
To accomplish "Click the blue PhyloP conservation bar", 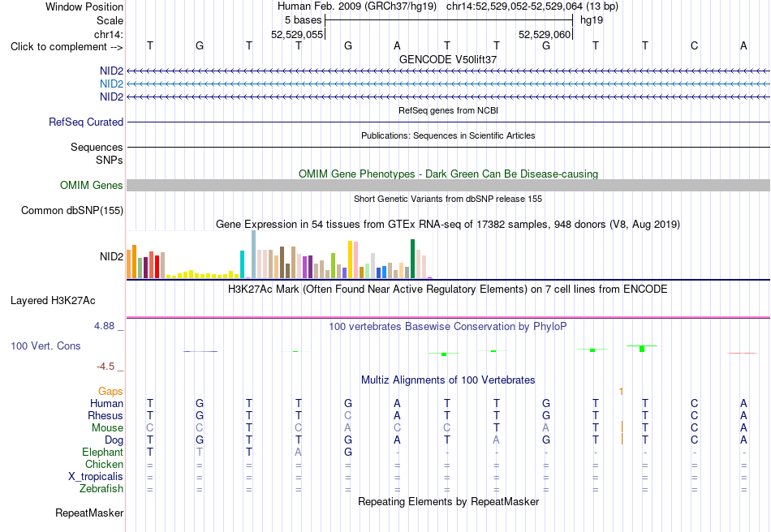I will coord(200,351).
